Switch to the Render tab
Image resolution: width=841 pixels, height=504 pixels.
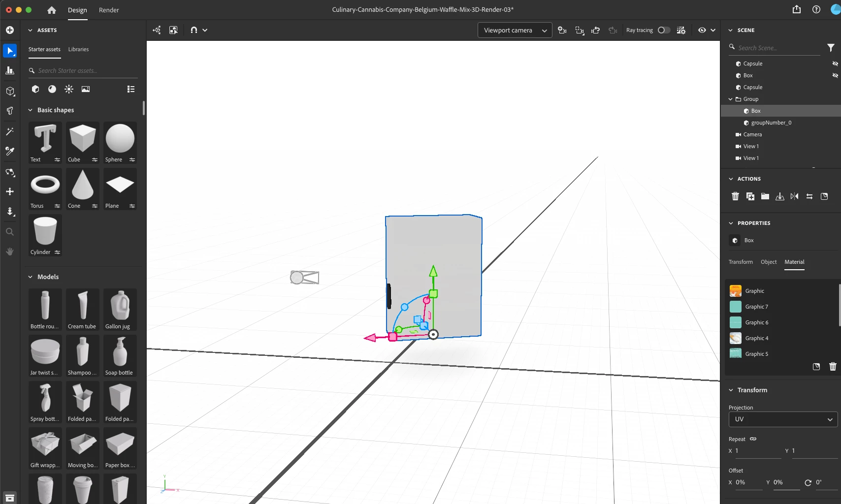coord(109,10)
